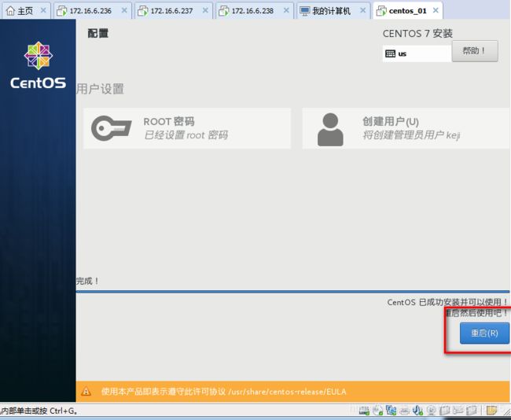This screenshot has height=420, width=511.
Task: Click the warning triangle icon in orange bar
Action: (86, 391)
